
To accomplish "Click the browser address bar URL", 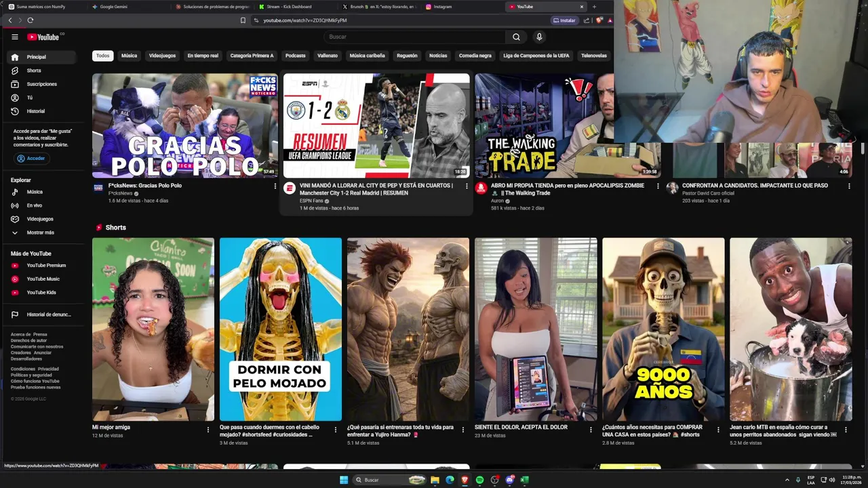I will 304,20.
